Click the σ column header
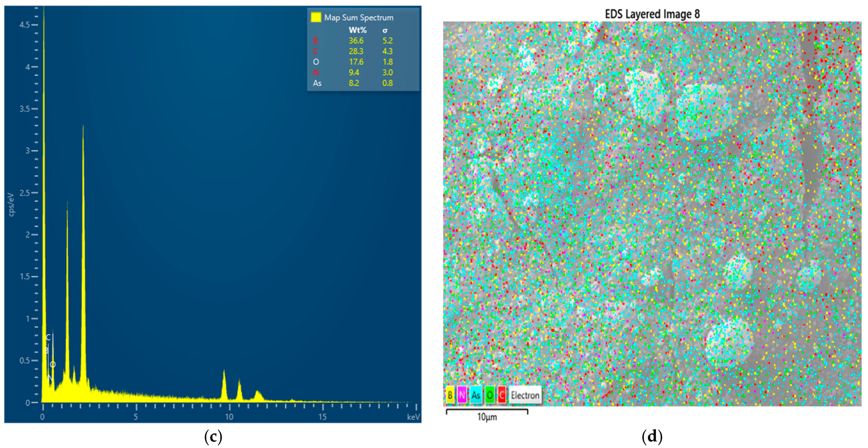The height and width of the screenshot is (448, 868). click(385, 30)
